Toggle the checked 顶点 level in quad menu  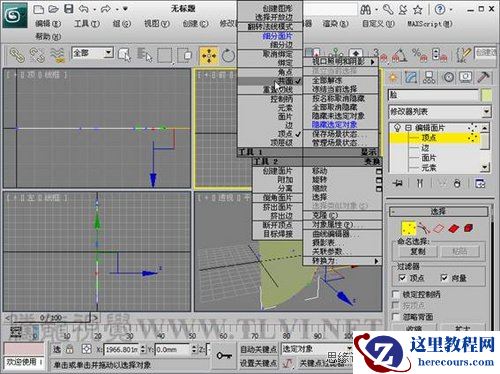[x=270, y=134]
